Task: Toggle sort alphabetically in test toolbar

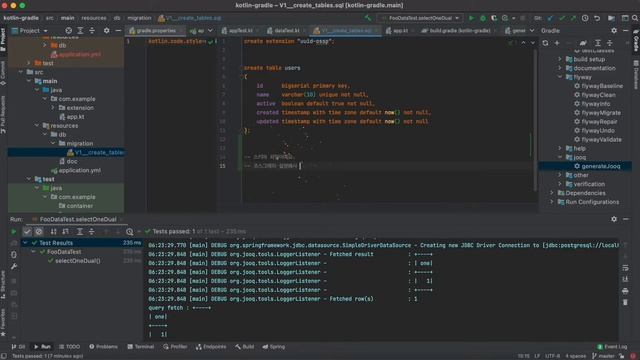Action: pyautogui.click(x=53, y=231)
